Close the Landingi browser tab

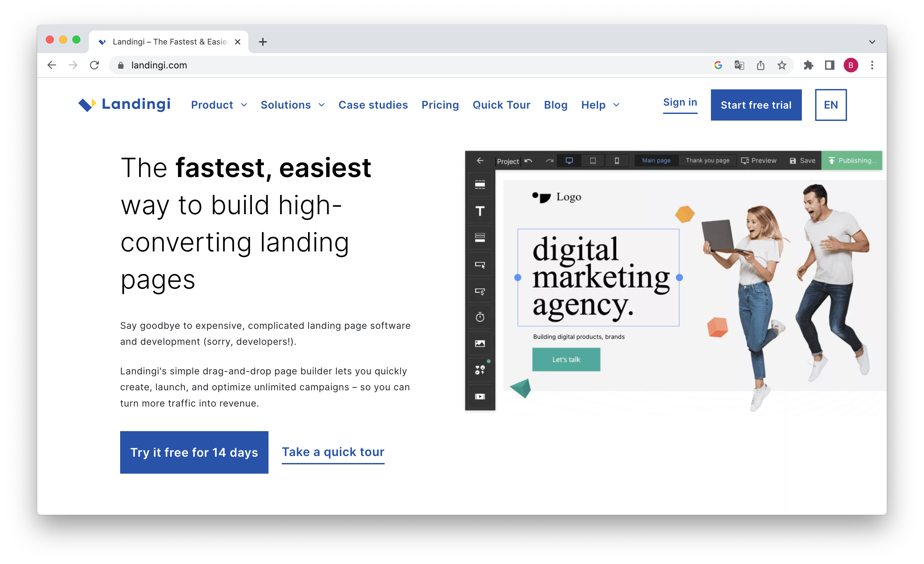tap(237, 42)
